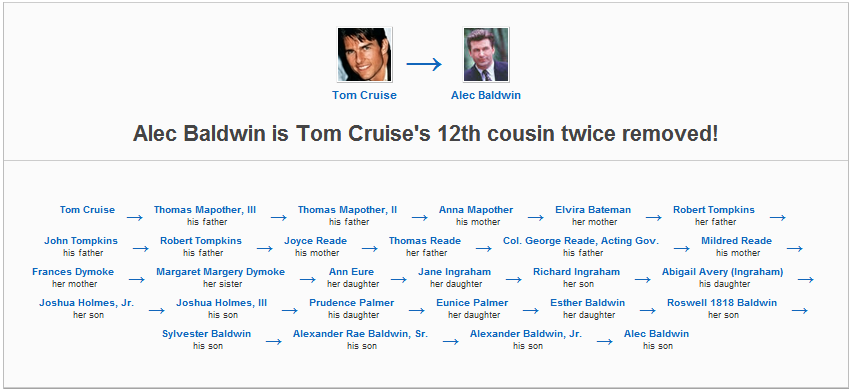Click Alec Baldwin's profile photo
This screenshot has width=851, height=390.
tap(486, 55)
